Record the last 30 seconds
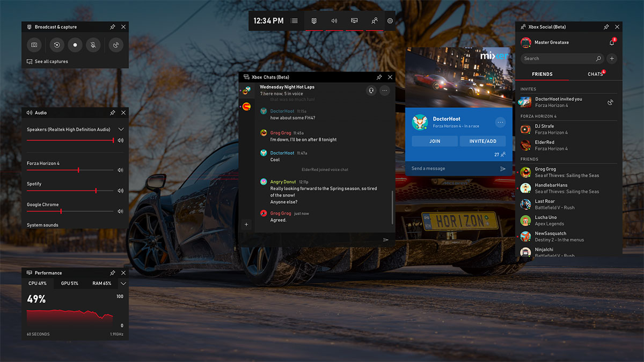 tap(57, 45)
